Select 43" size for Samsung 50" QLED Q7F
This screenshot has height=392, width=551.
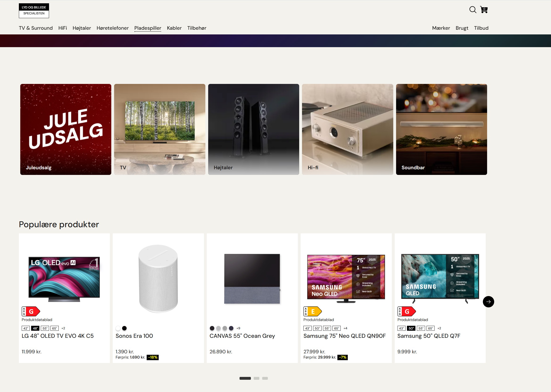[x=401, y=328]
